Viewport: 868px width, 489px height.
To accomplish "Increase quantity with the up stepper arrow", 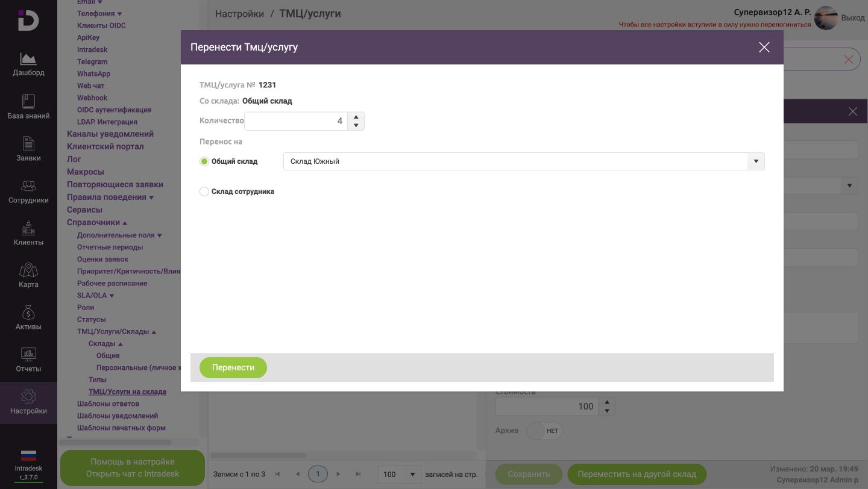I will coord(356,117).
